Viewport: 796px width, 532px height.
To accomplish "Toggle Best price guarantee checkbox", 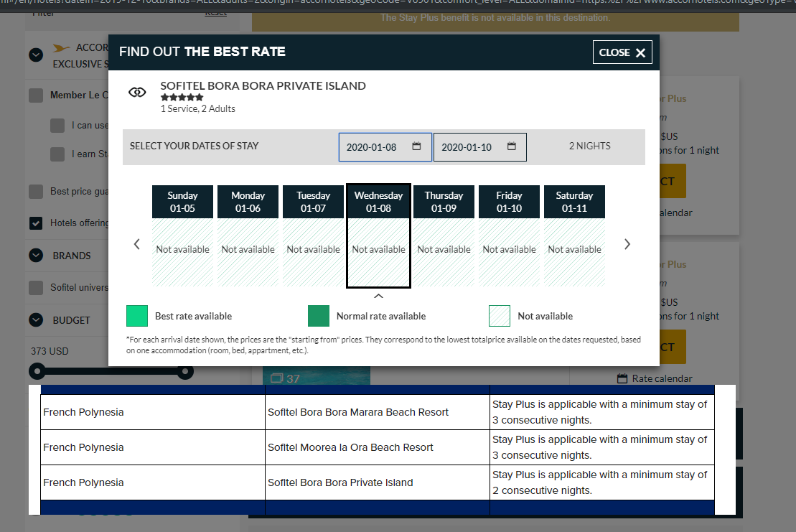I will tap(36, 192).
